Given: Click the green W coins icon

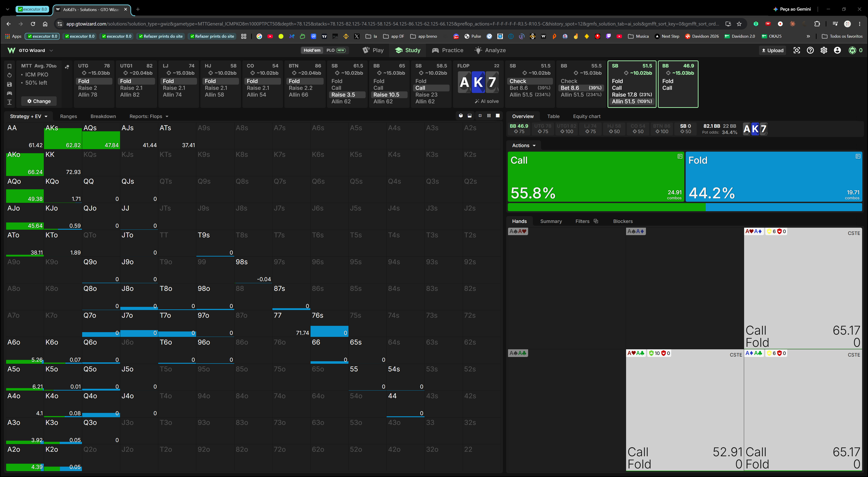Looking at the screenshot, I should pos(852,50).
